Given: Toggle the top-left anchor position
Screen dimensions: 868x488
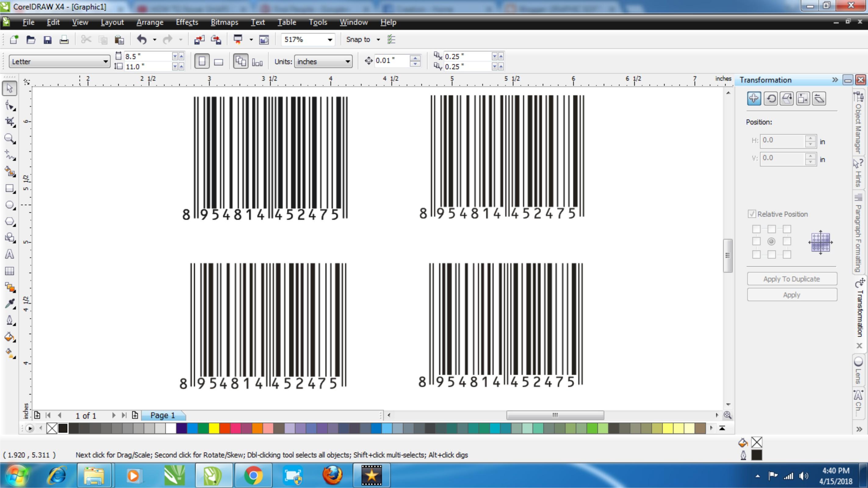Looking at the screenshot, I should point(757,229).
